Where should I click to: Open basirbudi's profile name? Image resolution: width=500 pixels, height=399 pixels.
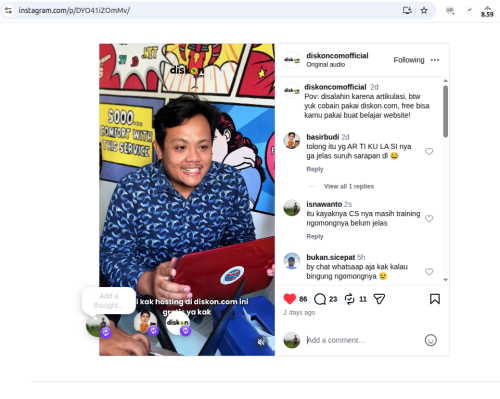(323, 137)
